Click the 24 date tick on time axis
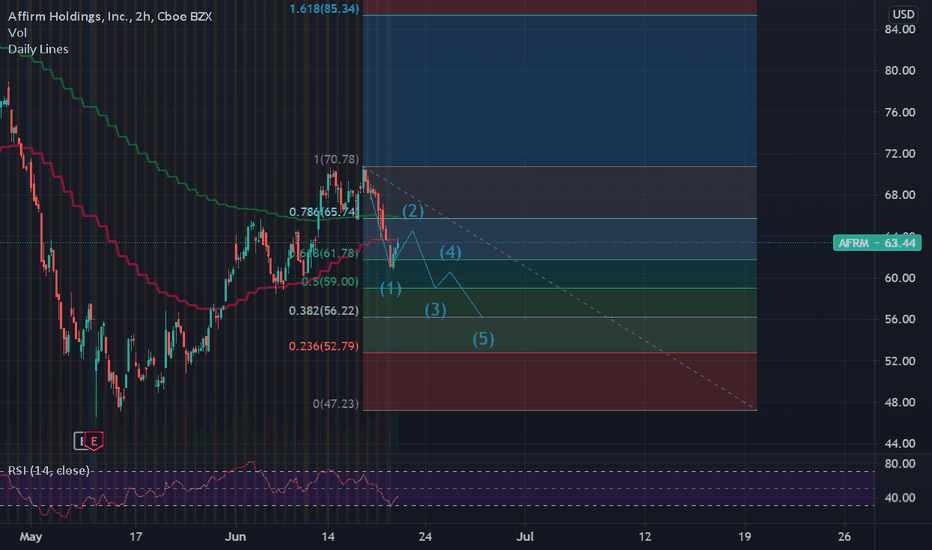 click(x=425, y=537)
